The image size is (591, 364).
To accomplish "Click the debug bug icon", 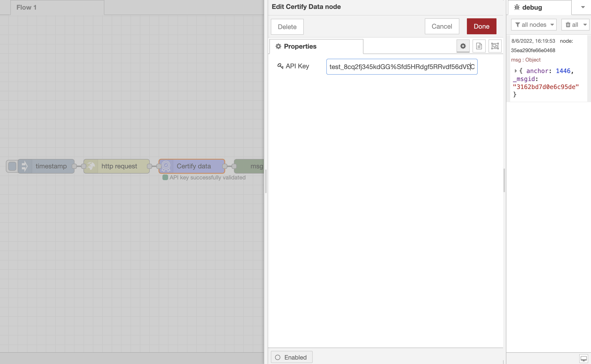I will click(x=517, y=8).
